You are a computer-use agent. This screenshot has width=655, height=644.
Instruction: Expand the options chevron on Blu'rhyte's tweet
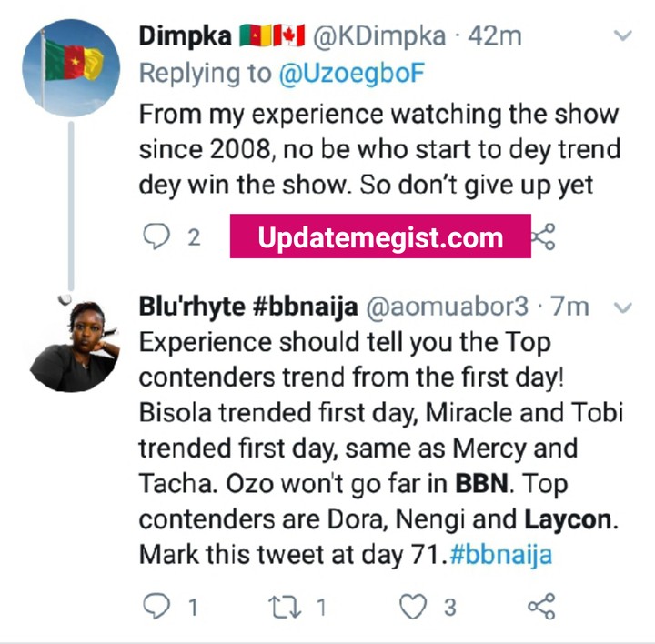click(623, 307)
